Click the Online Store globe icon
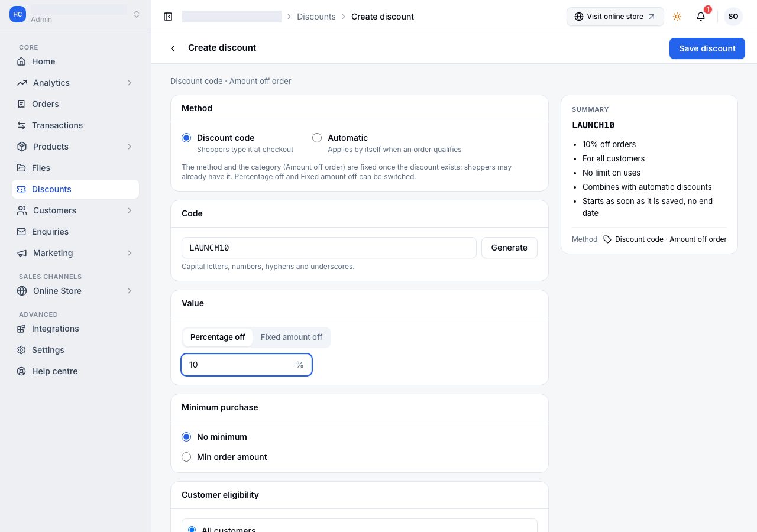757x532 pixels. click(22, 291)
